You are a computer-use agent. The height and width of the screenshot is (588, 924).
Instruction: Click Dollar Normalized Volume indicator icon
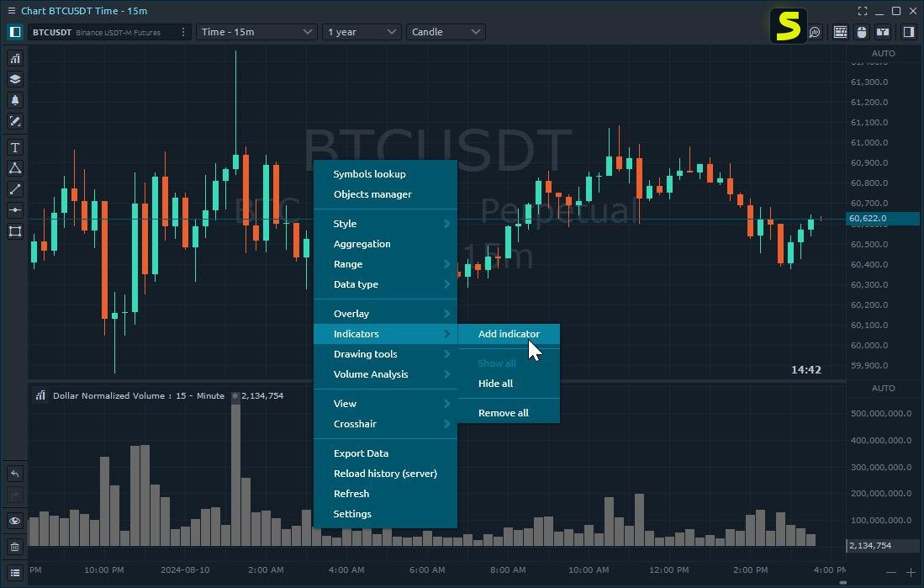tap(40, 395)
